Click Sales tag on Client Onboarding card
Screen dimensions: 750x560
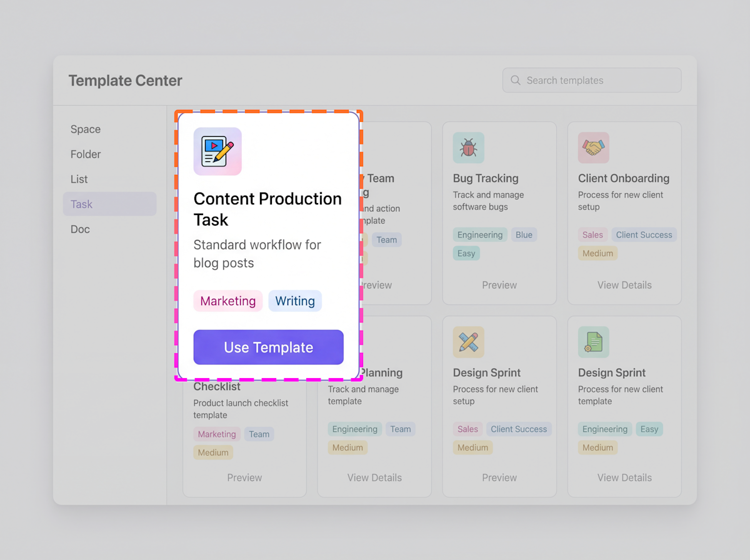[x=592, y=235]
